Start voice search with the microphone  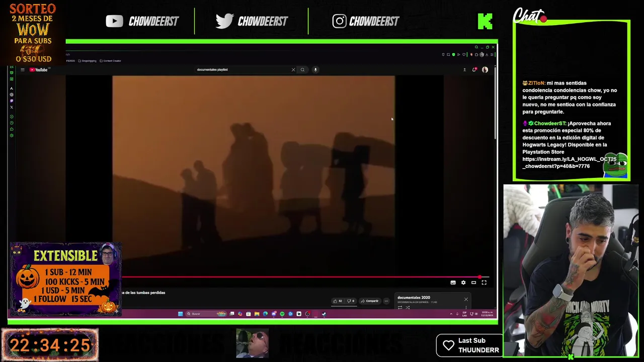pyautogui.click(x=315, y=70)
